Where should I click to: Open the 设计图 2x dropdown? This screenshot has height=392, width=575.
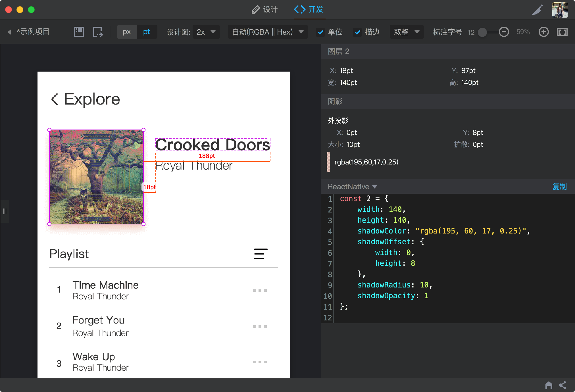pos(206,32)
